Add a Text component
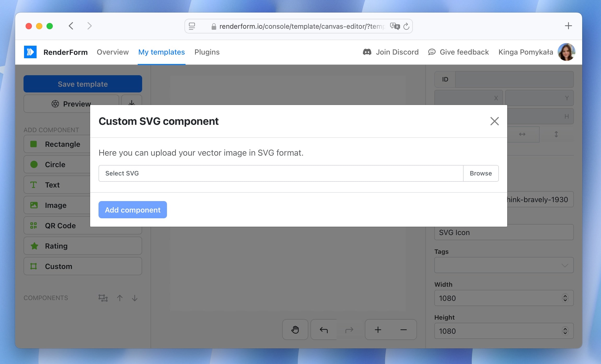 57,185
